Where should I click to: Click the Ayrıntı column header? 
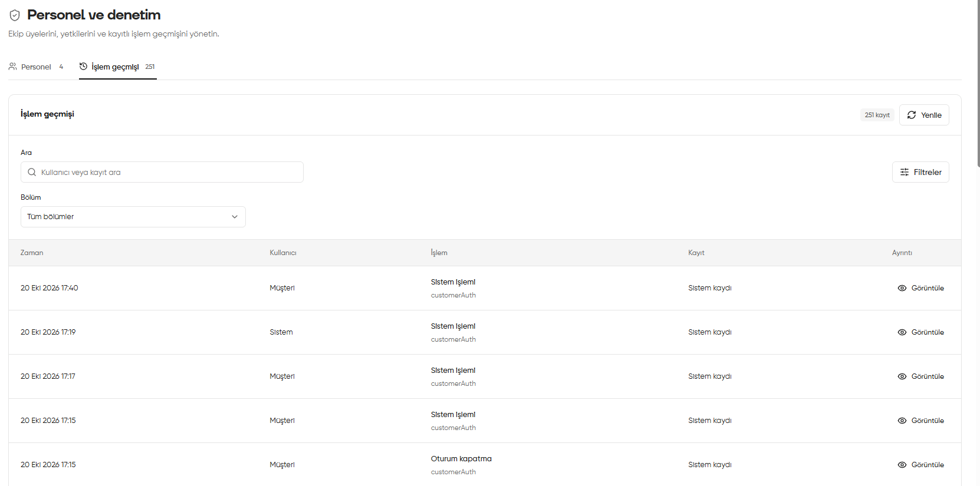point(902,253)
